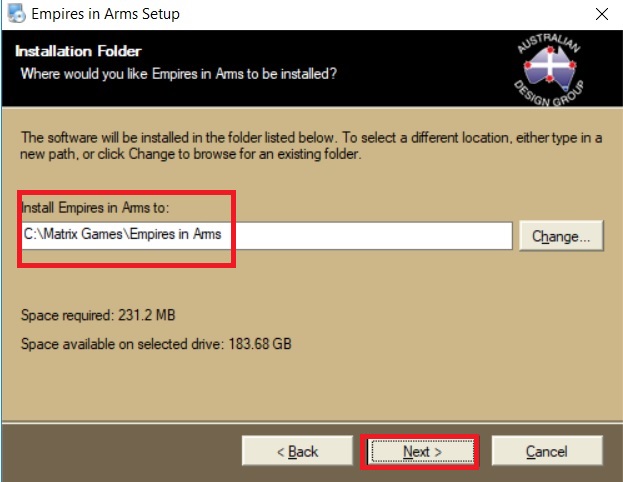Click the "Install Empires in Arms to:" label
Screen dimensions: 623x482
pyautogui.click(x=95, y=207)
